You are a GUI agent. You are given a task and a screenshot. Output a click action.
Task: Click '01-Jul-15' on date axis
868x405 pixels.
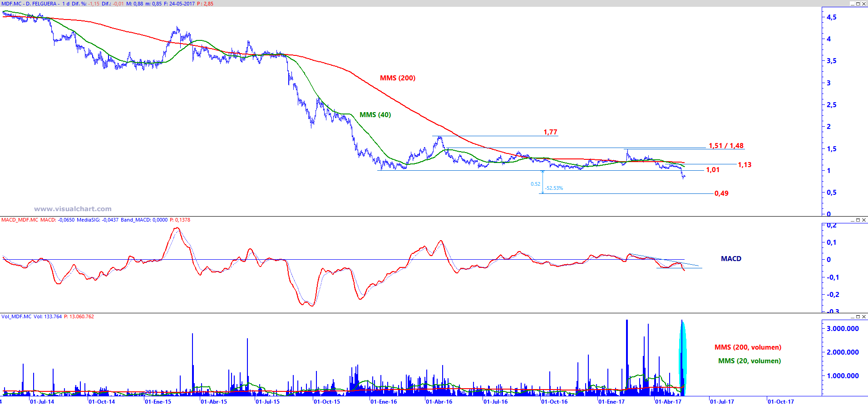(x=268, y=401)
